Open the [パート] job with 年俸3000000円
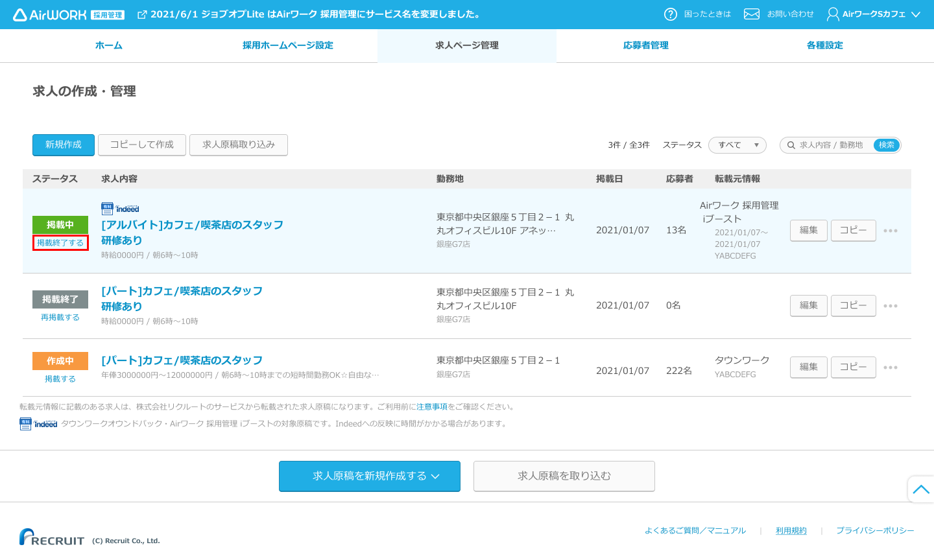This screenshot has width=934, height=560. [x=182, y=360]
